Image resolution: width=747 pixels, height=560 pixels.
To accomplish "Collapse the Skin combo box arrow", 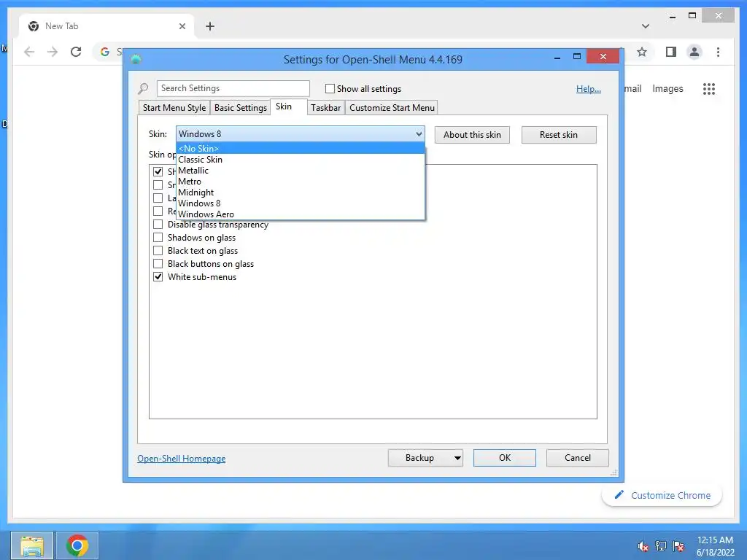I will (419, 134).
